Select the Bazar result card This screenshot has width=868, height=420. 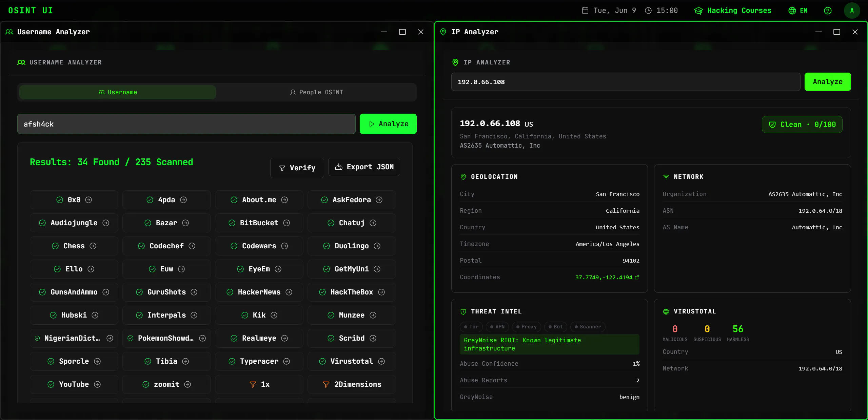pyautogui.click(x=166, y=223)
